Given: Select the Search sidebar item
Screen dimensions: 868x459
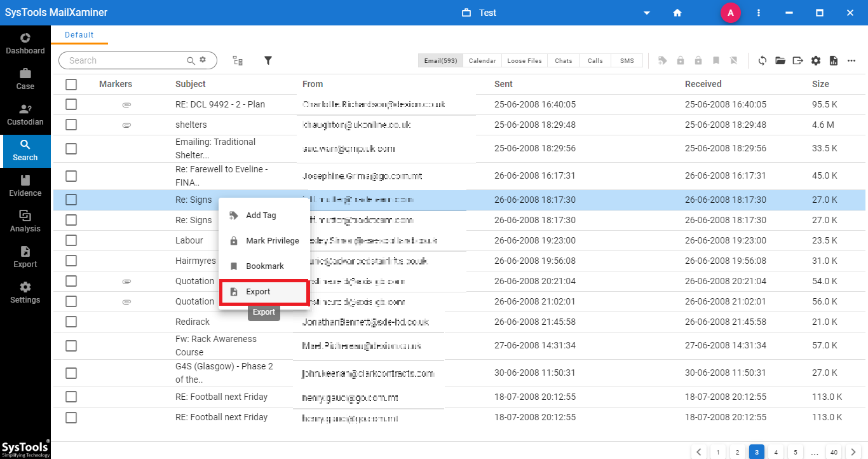Looking at the screenshot, I should (x=25, y=150).
